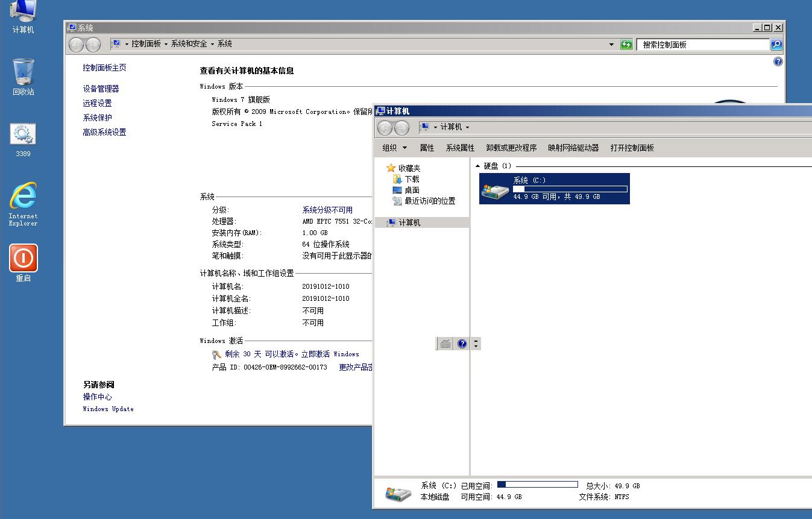Open 远程设置 link
This screenshot has height=519, width=812.
[x=97, y=103]
